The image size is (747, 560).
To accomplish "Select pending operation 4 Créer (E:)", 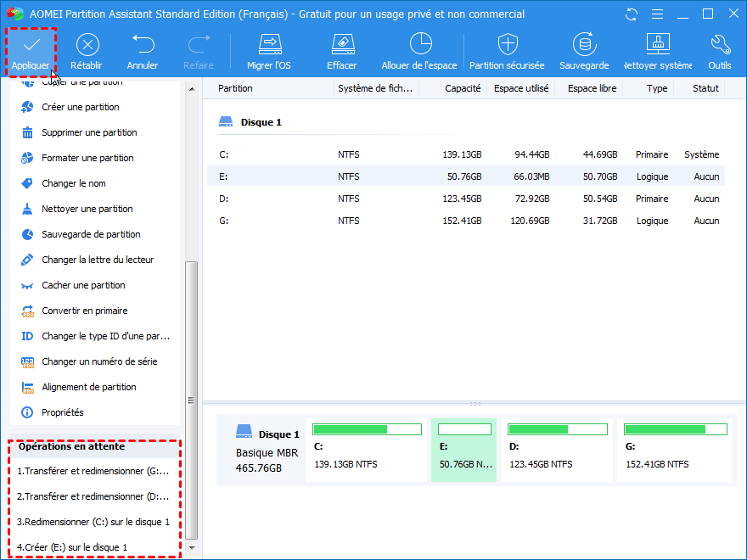I will (x=72, y=547).
